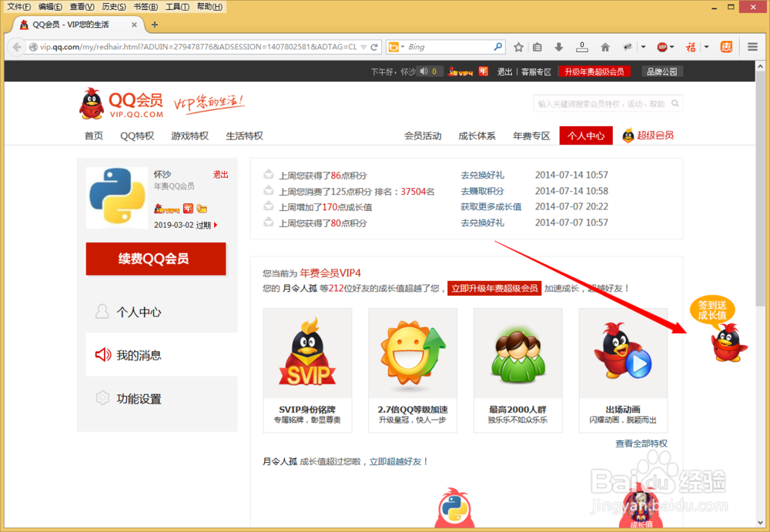Close the QQ会员 browser tab
Screen dimensions: 770x532
point(134,25)
